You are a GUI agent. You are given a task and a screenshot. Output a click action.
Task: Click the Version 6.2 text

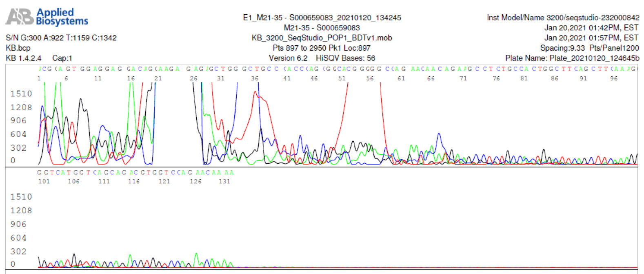coord(288,58)
